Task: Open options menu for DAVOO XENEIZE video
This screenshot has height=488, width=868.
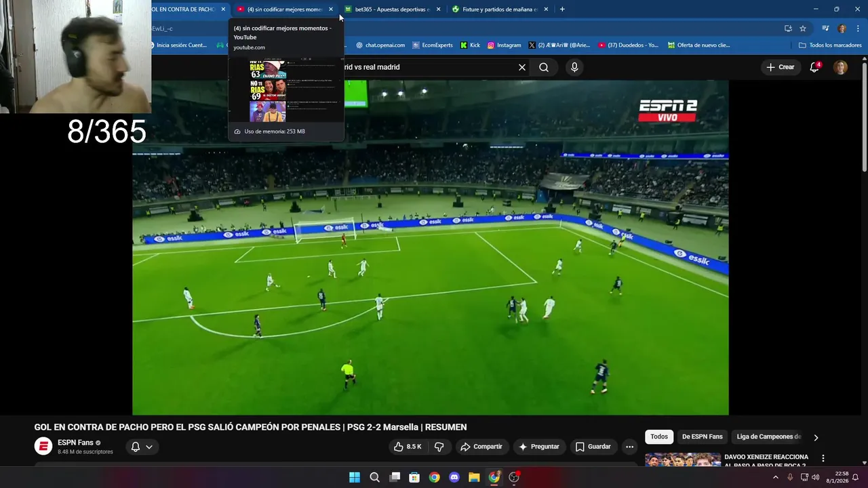Action: tap(823, 458)
